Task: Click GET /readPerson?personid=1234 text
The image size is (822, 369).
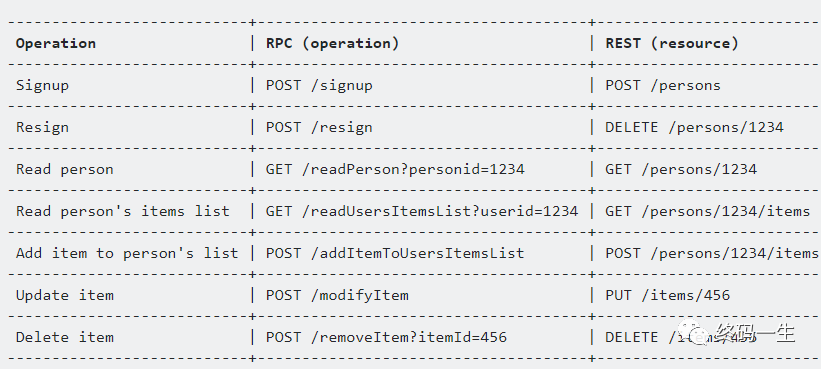Action: point(395,169)
